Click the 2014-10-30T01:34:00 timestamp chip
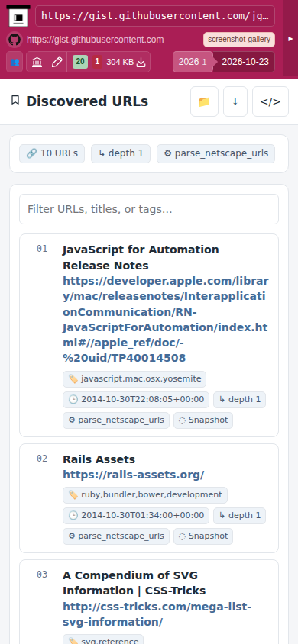Viewport: 298px width, 644px height. click(136, 516)
